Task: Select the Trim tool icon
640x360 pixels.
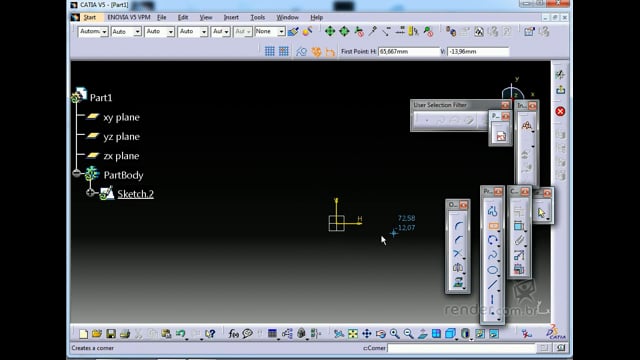Action: (x=458, y=254)
